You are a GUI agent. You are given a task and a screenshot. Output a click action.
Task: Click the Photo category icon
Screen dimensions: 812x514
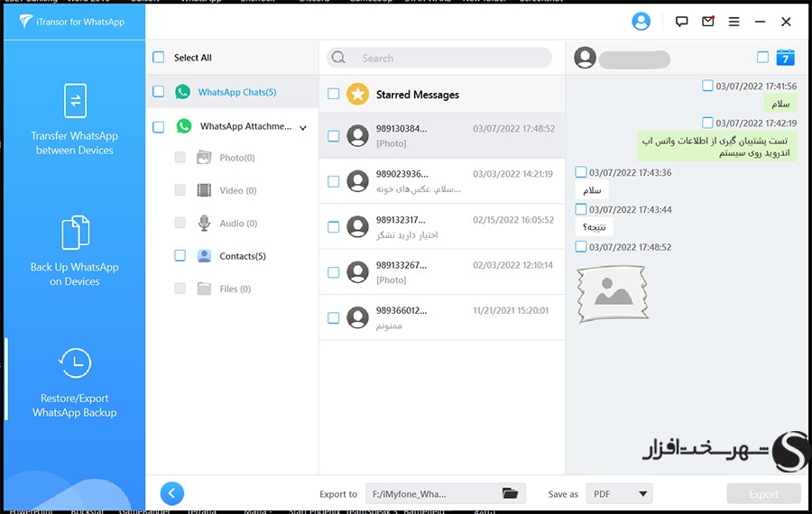pos(204,158)
